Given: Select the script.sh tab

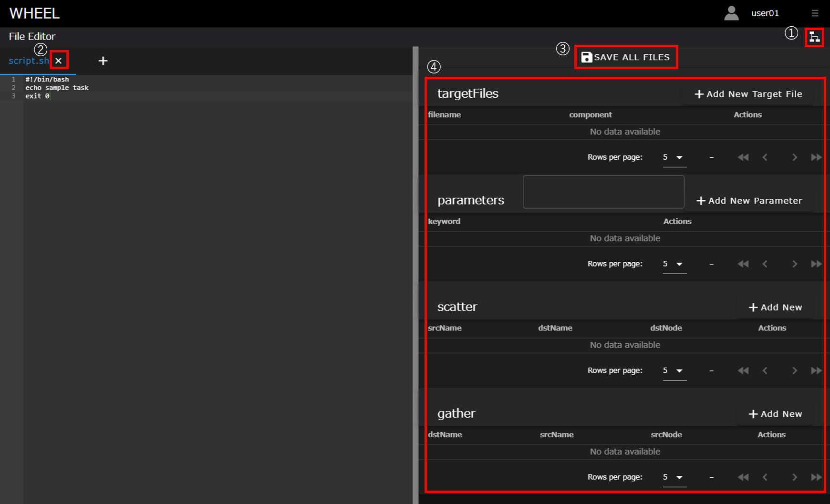Looking at the screenshot, I should point(28,61).
